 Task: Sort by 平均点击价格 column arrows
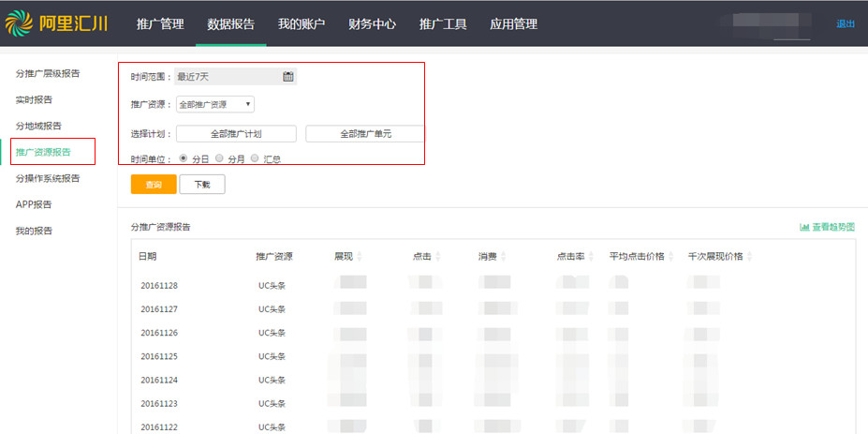tap(670, 257)
